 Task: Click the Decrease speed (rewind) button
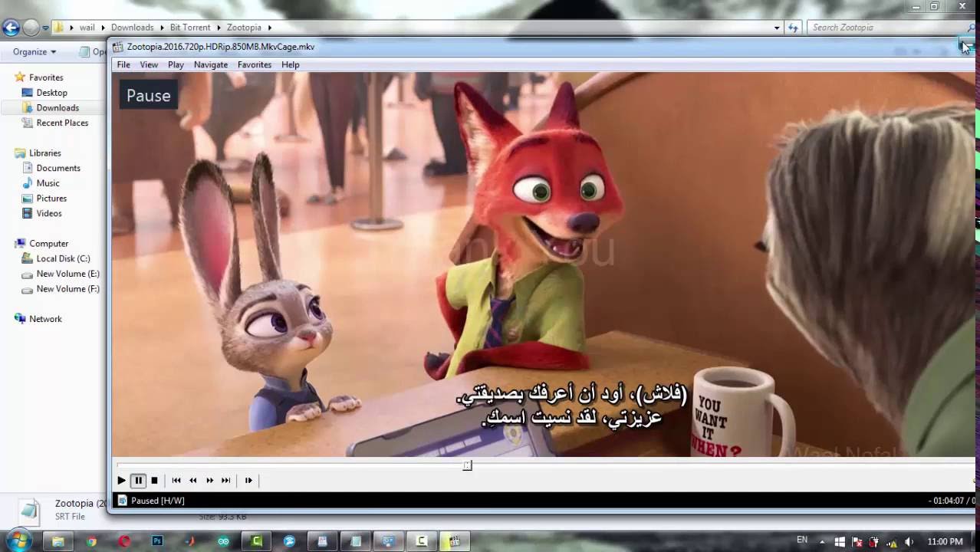click(193, 481)
